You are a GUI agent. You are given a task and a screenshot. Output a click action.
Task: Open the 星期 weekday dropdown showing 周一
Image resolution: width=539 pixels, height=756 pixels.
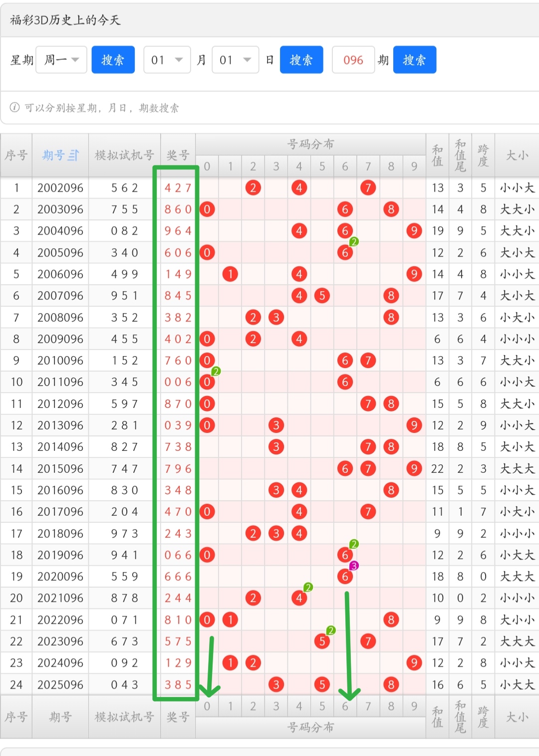pos(61,60)
